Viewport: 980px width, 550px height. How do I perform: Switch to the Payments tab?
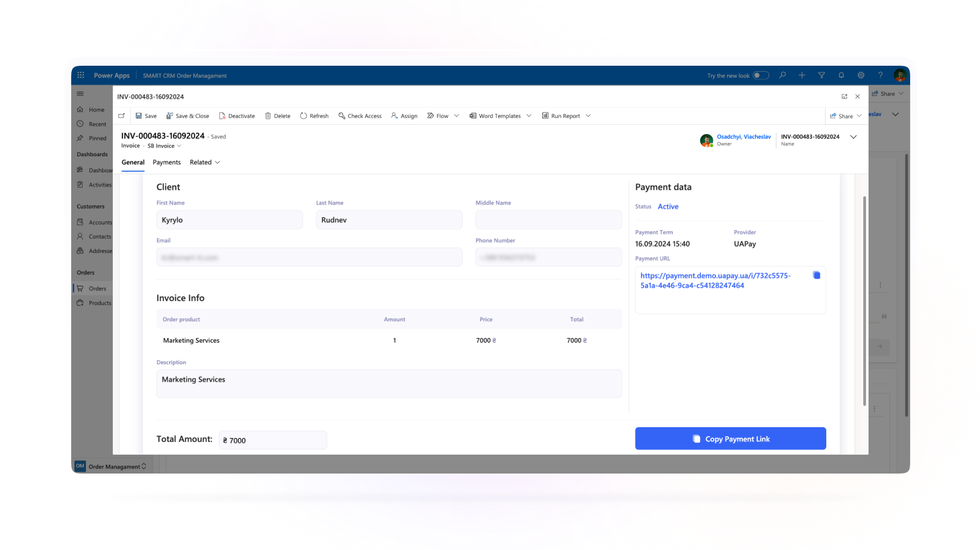166,162
